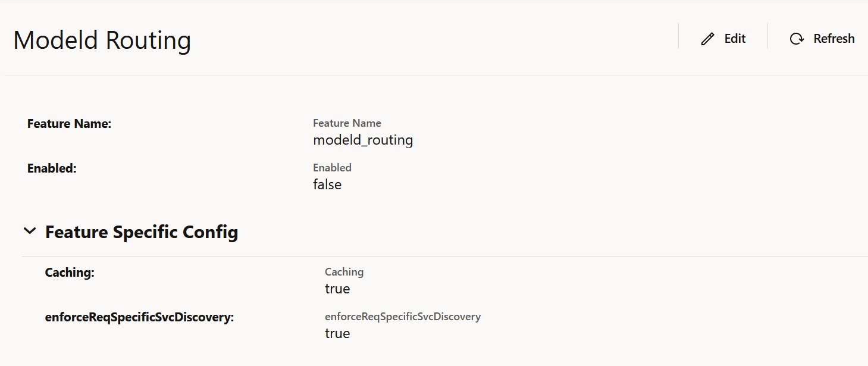
Task: Click the Refresh button
Action: 822,38
